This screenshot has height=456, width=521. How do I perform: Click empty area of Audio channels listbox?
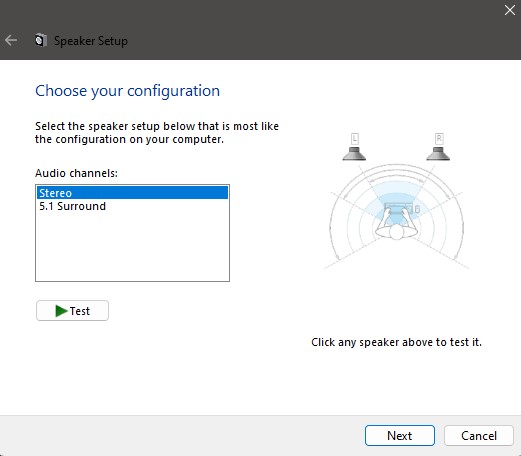(x=132, y=247)
